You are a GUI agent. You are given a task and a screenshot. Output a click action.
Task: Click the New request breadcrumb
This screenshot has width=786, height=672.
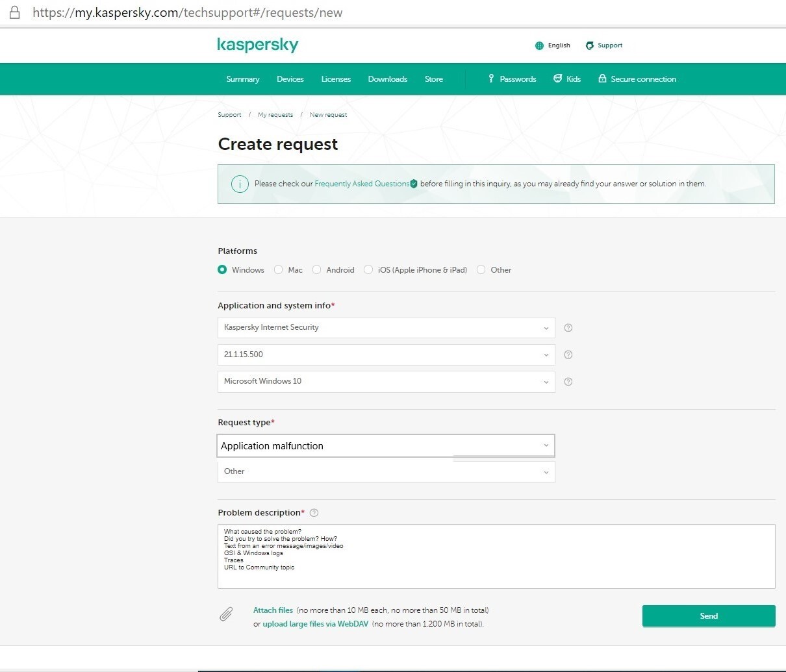(328, 115)
